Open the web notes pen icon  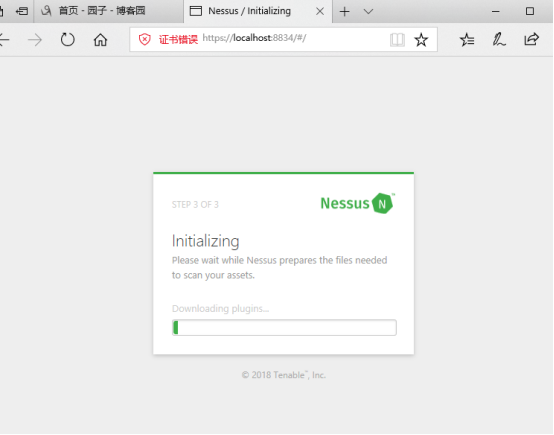click(x=499, y=40)
